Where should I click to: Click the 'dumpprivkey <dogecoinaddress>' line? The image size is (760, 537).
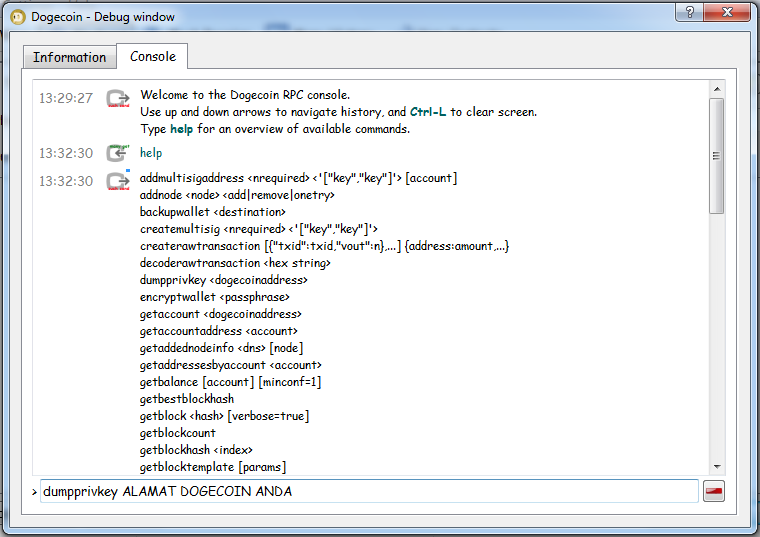pyautogui.click(x=223, y=280)
